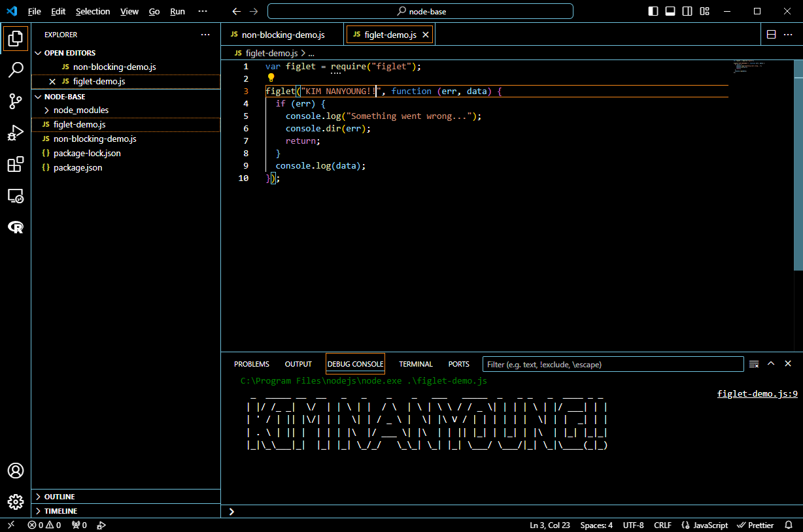Click the node-base command center search

pyautogui.click(x=420, y=11)
